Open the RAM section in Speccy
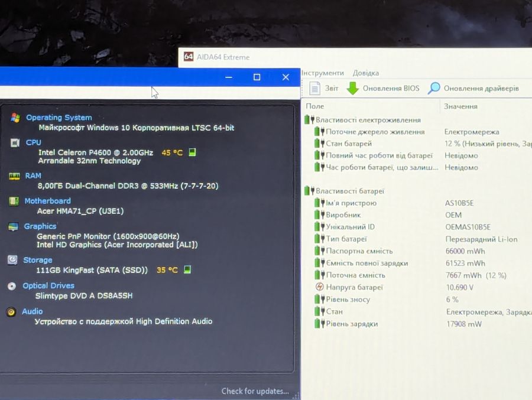The height and width of the screenshot is (400, 532). pos(33,175)
